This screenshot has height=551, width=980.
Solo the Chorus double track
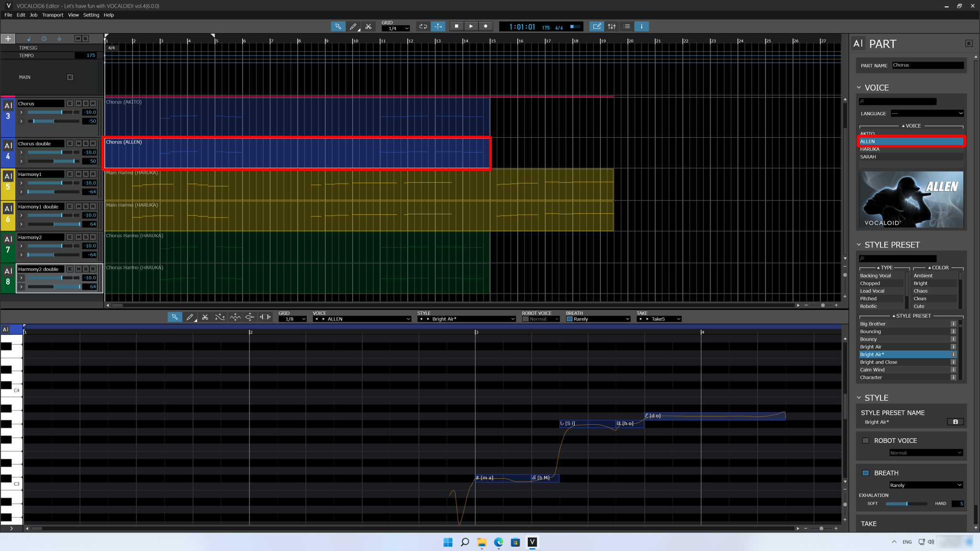click(x=86, y=143)
